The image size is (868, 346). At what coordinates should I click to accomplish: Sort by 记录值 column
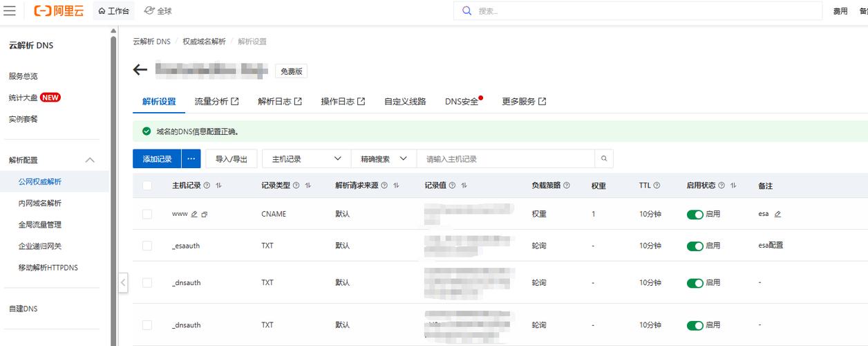(x=464, y=185)
